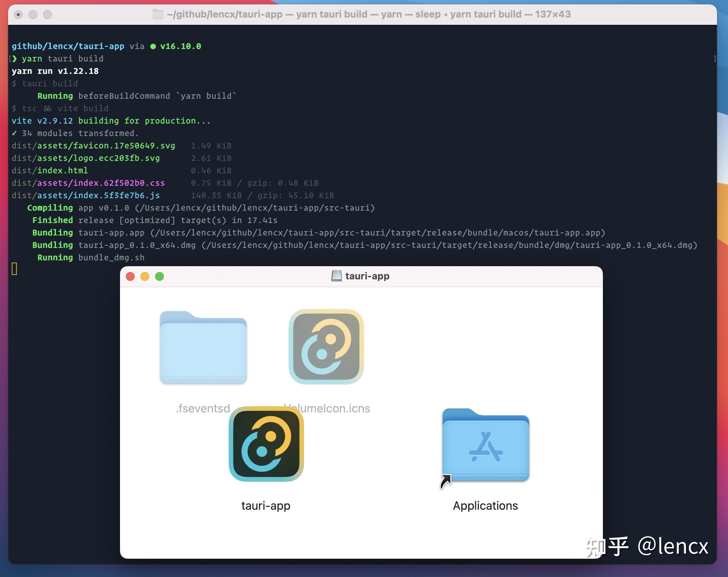
Task: Minimize the tauri-app window with yellow button
Action: (x=145, y=276)
